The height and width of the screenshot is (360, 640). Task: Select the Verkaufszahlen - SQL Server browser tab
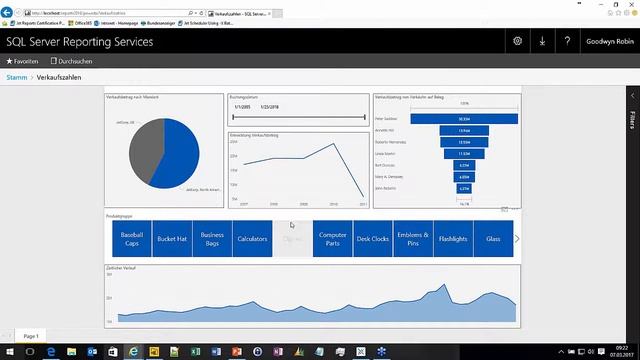pyautogui.click(x=239, y=13)
